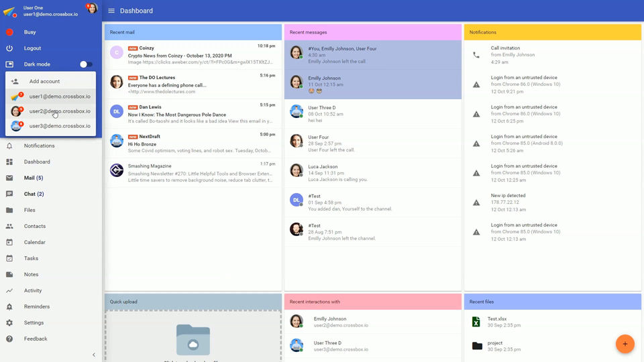
Task: Click the Quick upload cloud folder area
Action: pos(193,340)
